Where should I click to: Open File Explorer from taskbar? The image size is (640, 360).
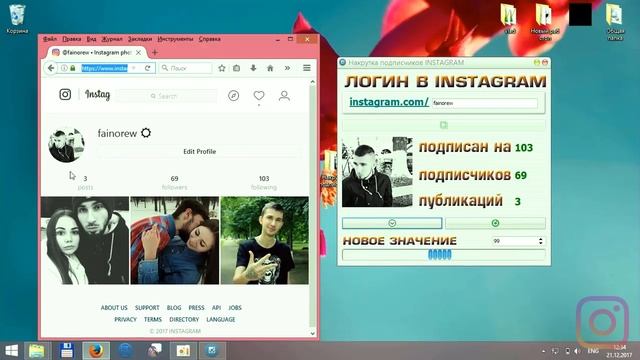37,351
